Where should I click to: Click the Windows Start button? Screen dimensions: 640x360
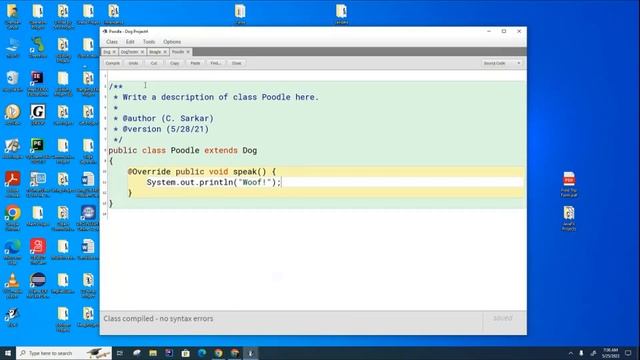[8, 353]
